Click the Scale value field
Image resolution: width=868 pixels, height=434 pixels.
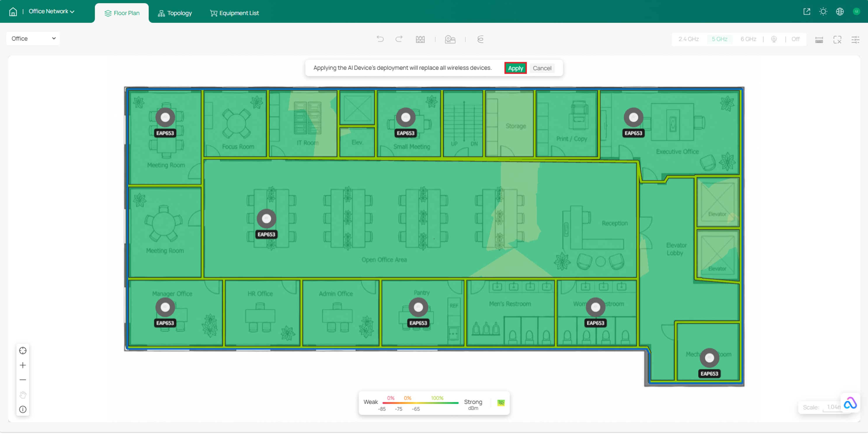(832, 407)
